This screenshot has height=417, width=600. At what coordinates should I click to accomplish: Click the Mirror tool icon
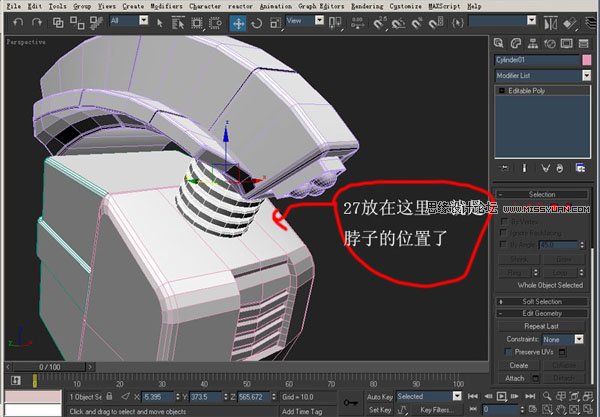[x=550, y=23]
